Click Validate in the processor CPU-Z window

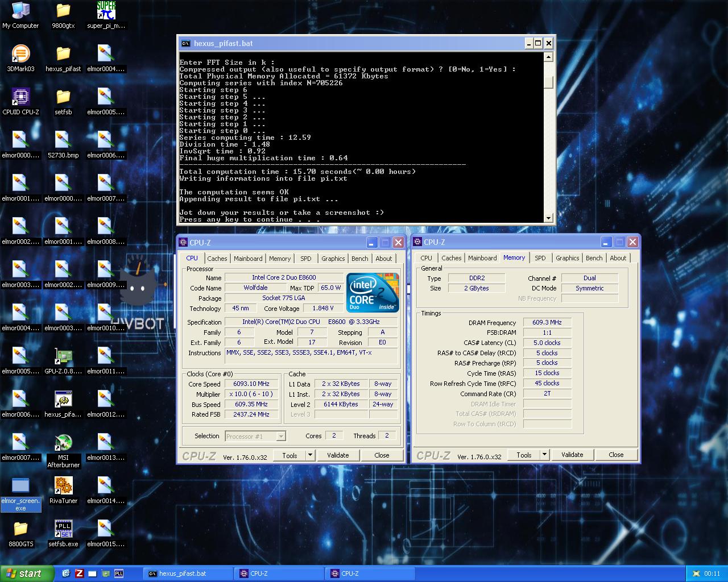338,455
